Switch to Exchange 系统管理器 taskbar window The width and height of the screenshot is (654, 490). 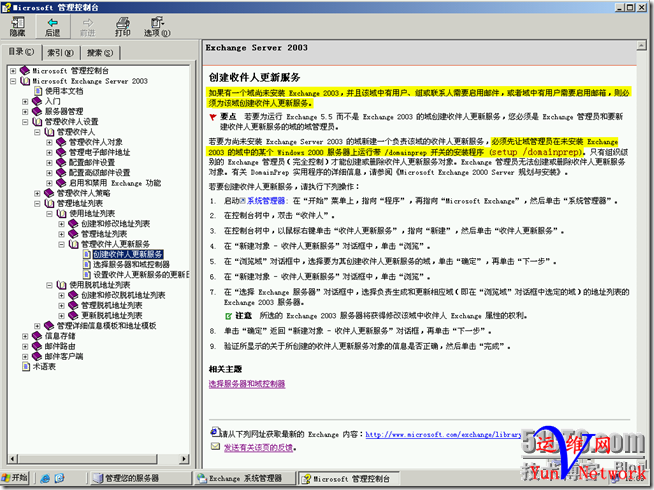point(244,478)
